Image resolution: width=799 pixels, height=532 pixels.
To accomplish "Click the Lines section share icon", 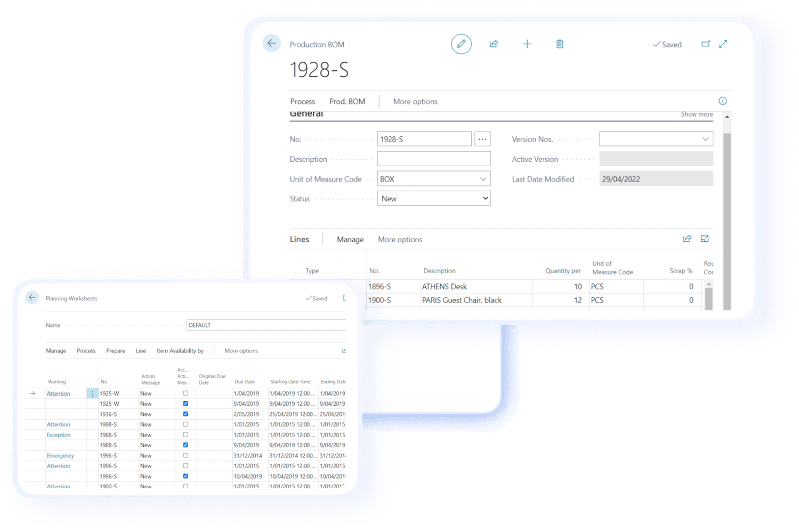I will 687,239.
